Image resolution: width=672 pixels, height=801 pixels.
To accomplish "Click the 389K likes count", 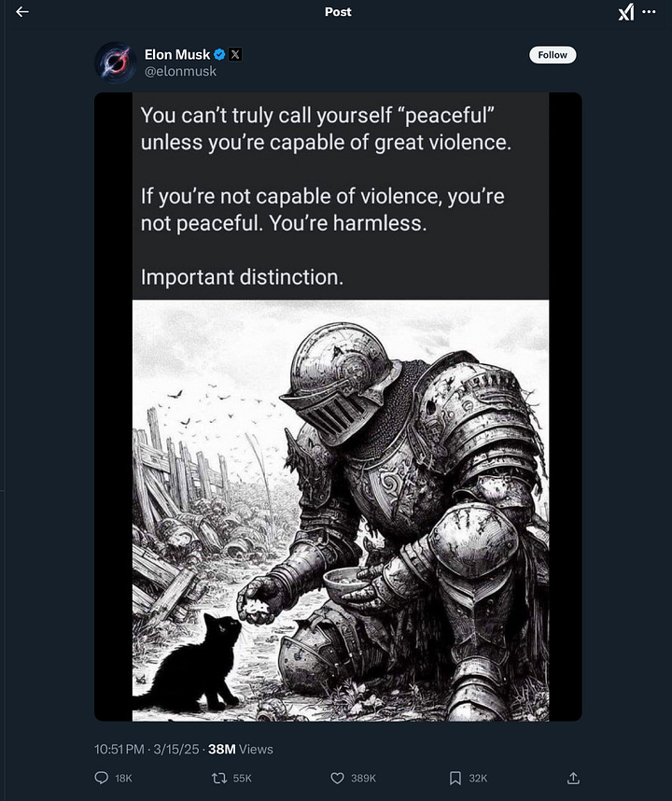I will [x=364, y=778].
